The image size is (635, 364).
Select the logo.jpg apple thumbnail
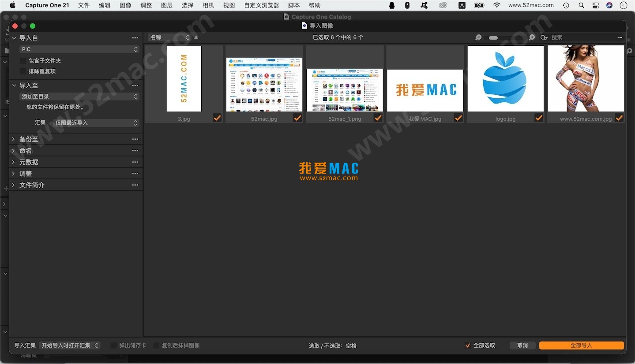click(505, 78)
